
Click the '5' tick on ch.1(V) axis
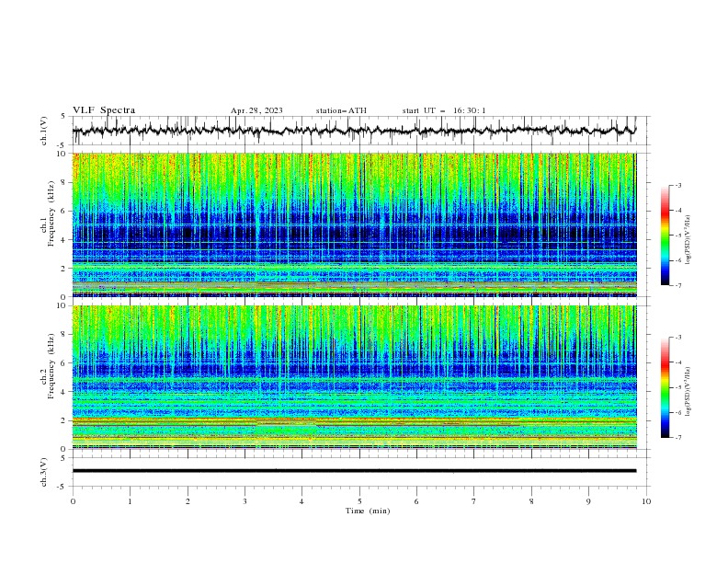[x=63, y=116]
